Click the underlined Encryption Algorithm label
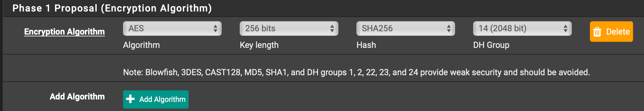644x111 pixels. 64,32
